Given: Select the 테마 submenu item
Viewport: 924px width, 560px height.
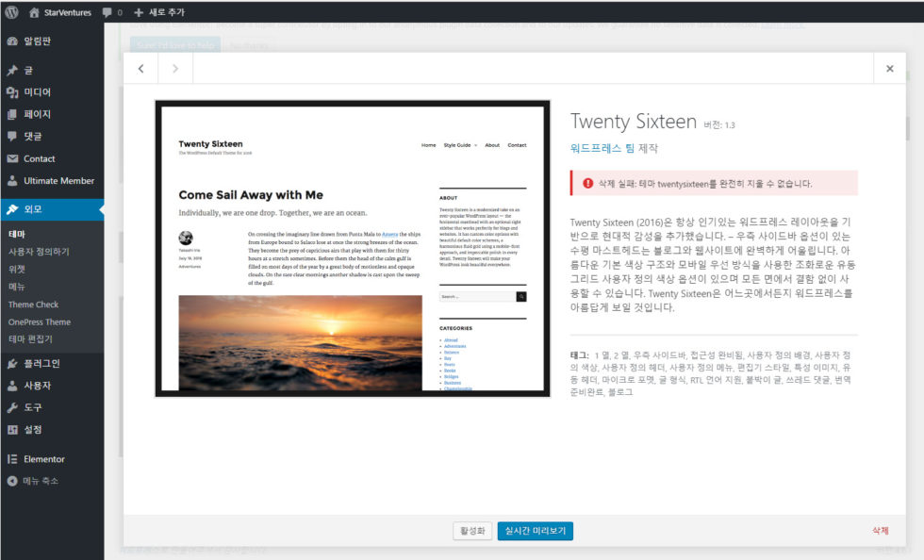Looking at the screenshot, I should [17, 234].
